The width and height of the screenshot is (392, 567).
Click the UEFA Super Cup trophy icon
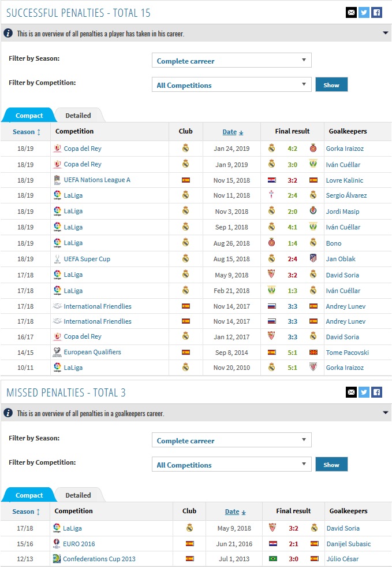pos(57,259)
